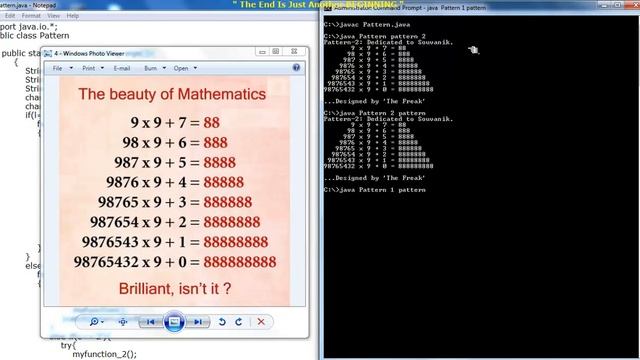This screenshot has width=640, height=360.
Task: Maximize the Photo Viewer window
Action: pyautogui.click(x=276, y=52)
